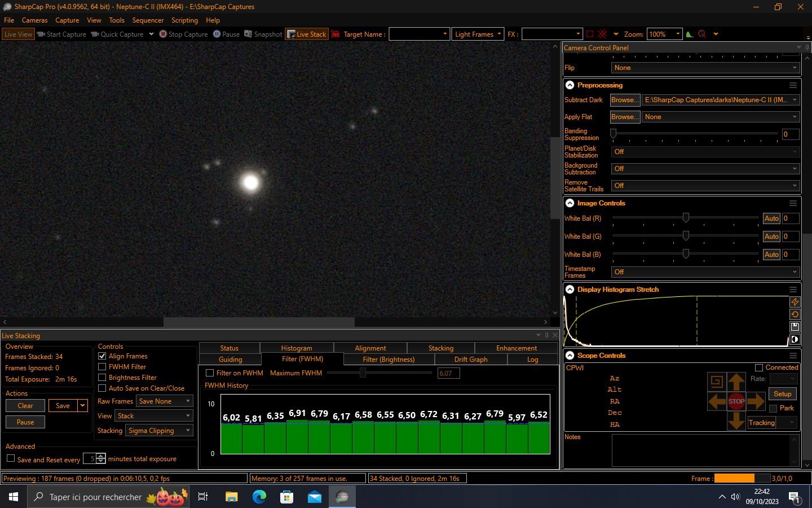
Task: Open the image histogram via green histogram toolbar icon
Action: pyautogui.click(x=689, y=34)
